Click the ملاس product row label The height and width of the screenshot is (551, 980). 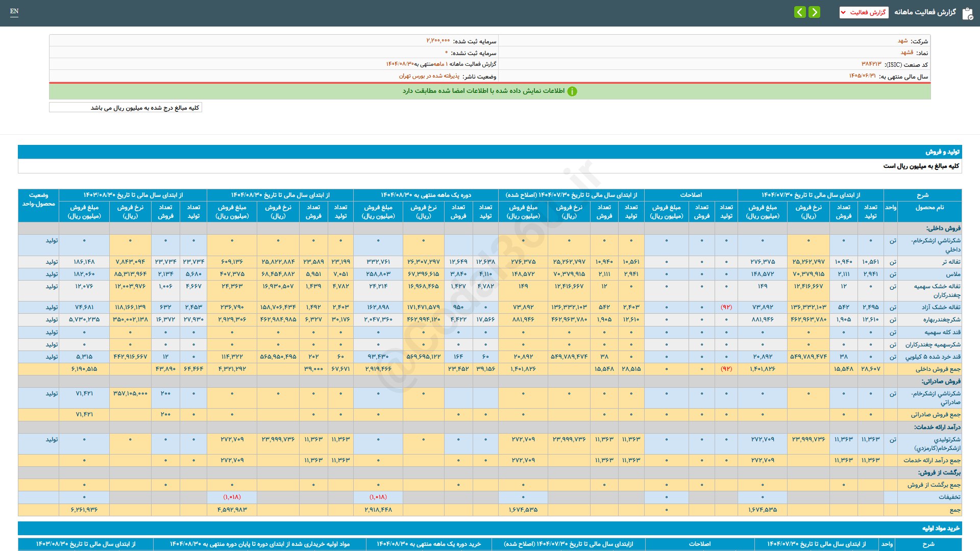[953, 274]
